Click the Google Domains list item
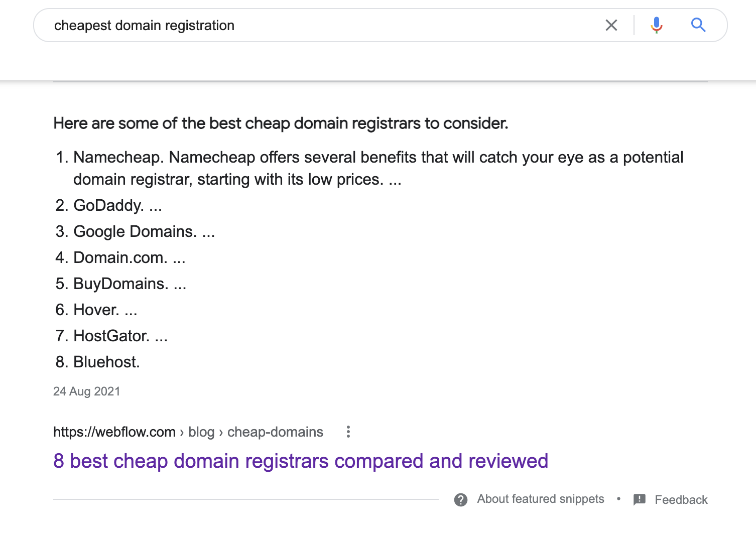Screen dimensions: 756x535 pos(135,231)
